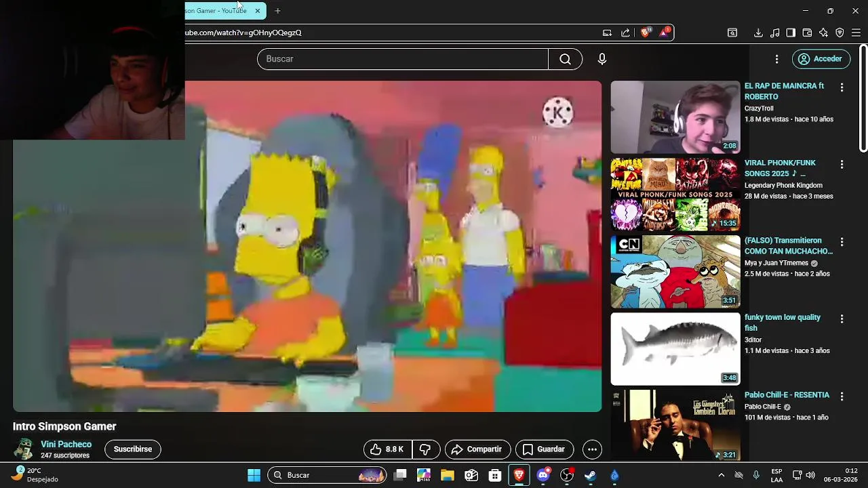Image resolution: width=868 pixels, height=488 pixels.
Task: Click the YouTube Buscar search field
Action: pyautogui.click(x=403, y=59)
